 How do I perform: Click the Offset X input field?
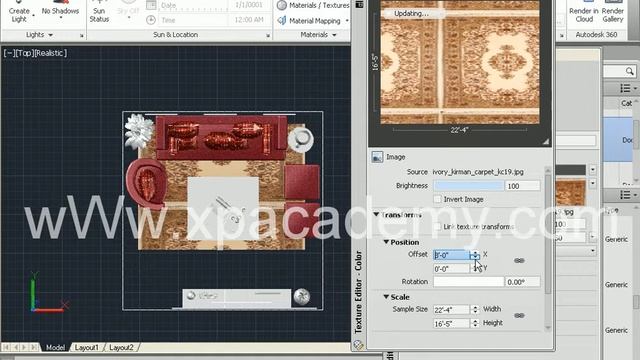point(451,255)
